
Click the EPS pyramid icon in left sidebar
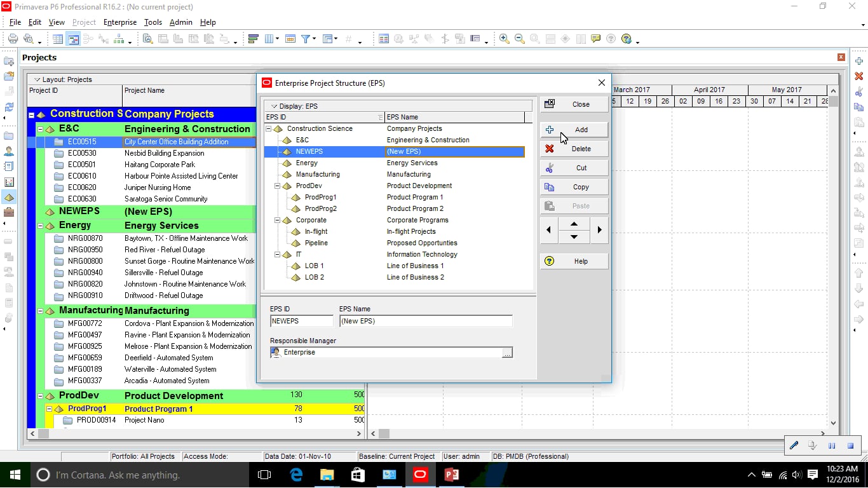tap(9, 198)
